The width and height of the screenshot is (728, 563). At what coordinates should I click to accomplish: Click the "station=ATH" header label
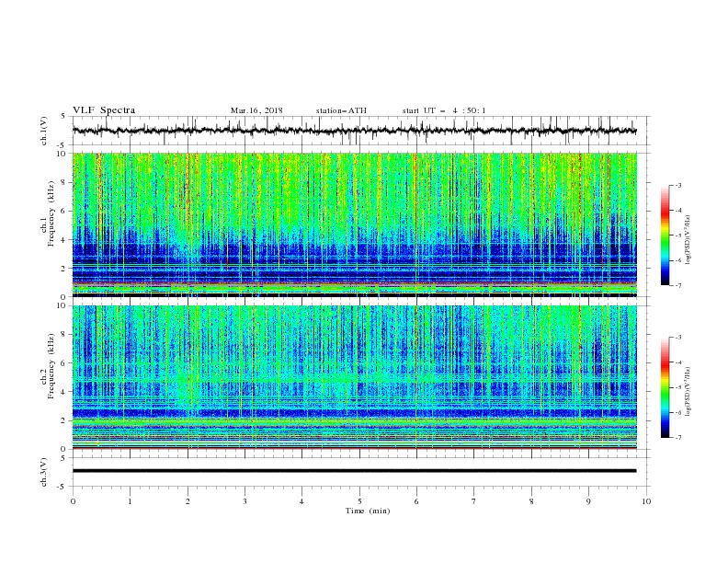(341, 110)
